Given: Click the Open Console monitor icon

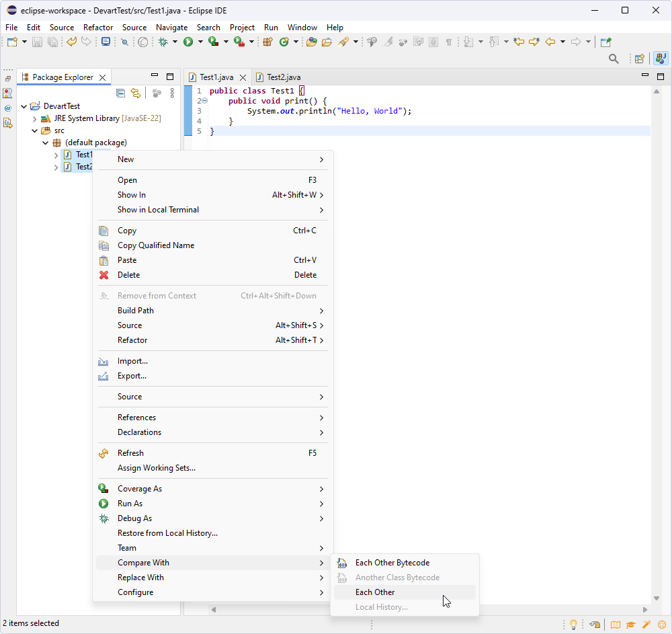Looking at the screenshot, I should pos(106,42).
